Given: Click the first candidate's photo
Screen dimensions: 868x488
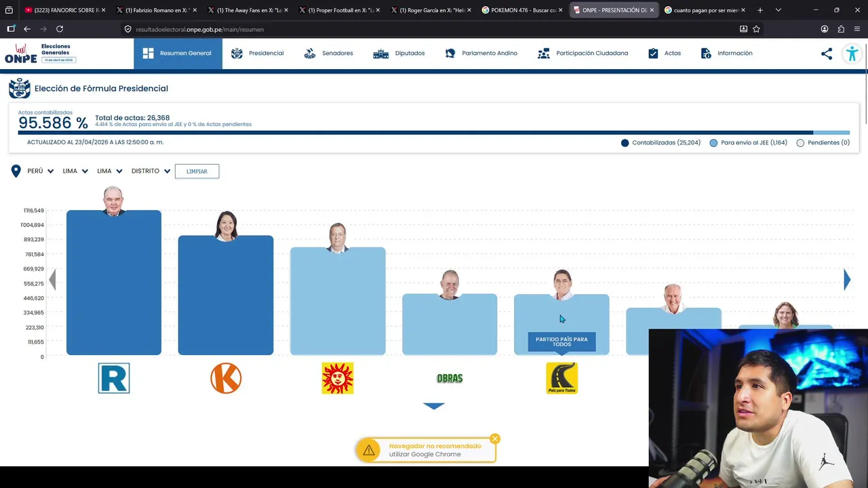Looking at the screenshot, I should pyautogui.click(x=113, y=201).
